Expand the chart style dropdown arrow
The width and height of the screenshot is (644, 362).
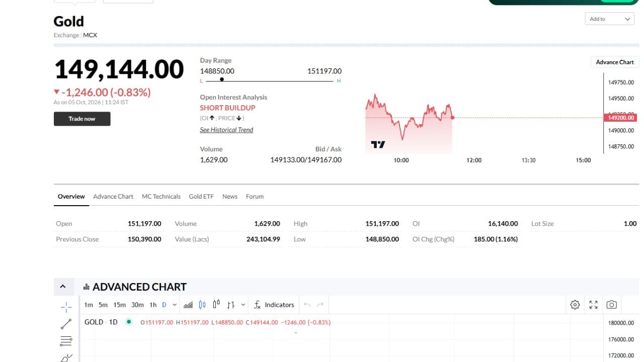(243, 305)
